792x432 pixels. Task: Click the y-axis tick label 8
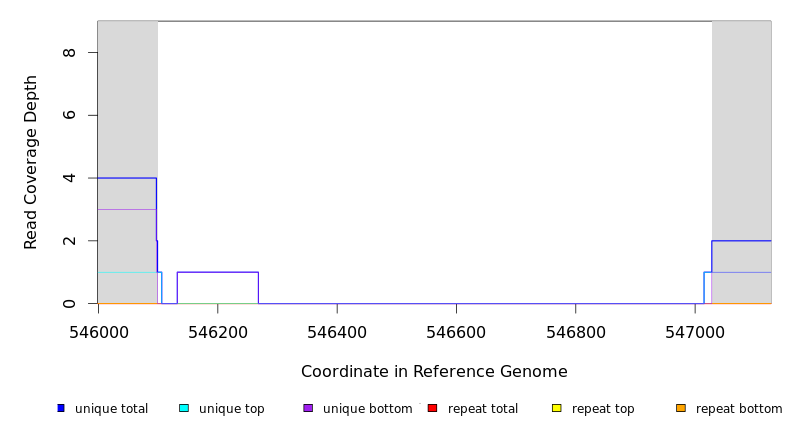[69, 52]
